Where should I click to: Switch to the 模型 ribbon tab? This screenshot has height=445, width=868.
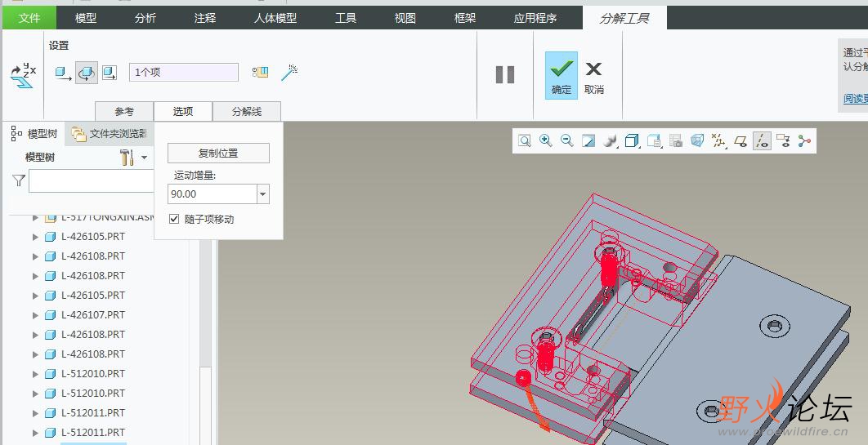(86, 18)
